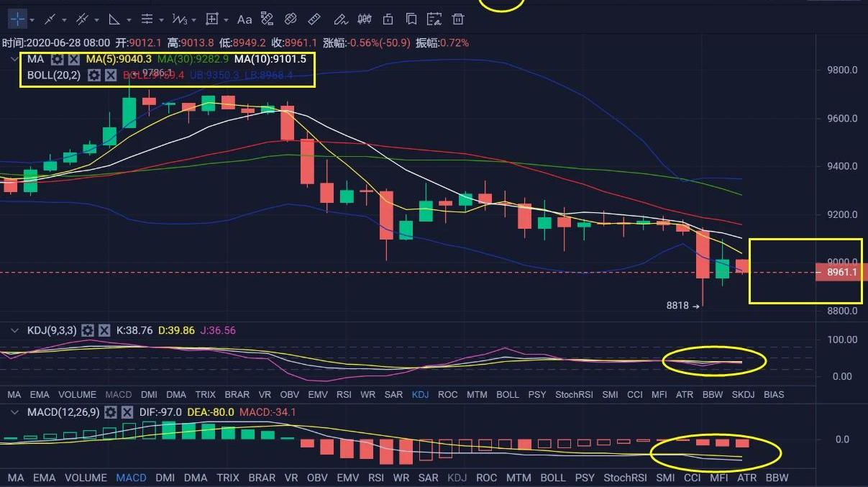
Task: Delete drawings with the trash icon
Action: (x=458, y=19)
